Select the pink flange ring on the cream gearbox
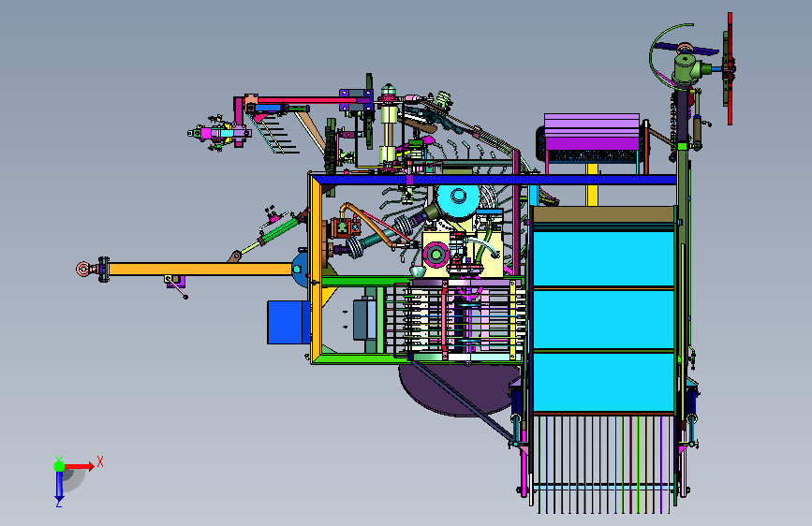Screen dimensions: 812x526 point(436,255)
